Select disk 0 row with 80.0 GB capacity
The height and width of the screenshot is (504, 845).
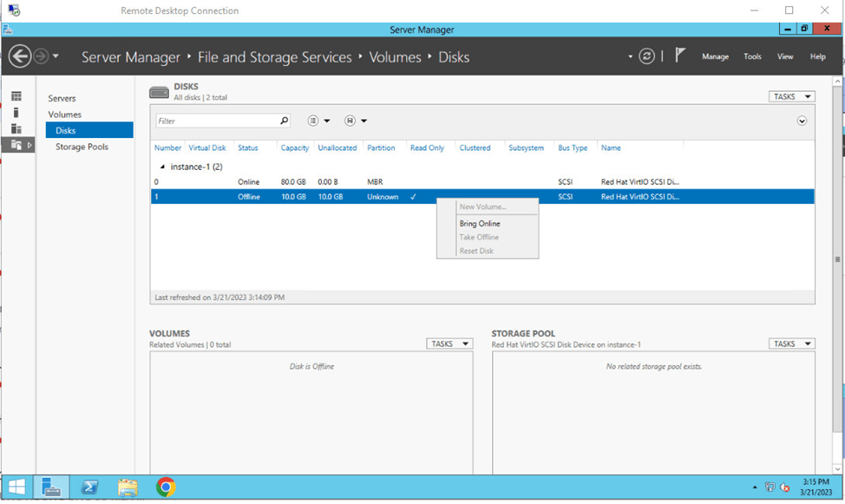pyautogui.click(x=482, y=181)
